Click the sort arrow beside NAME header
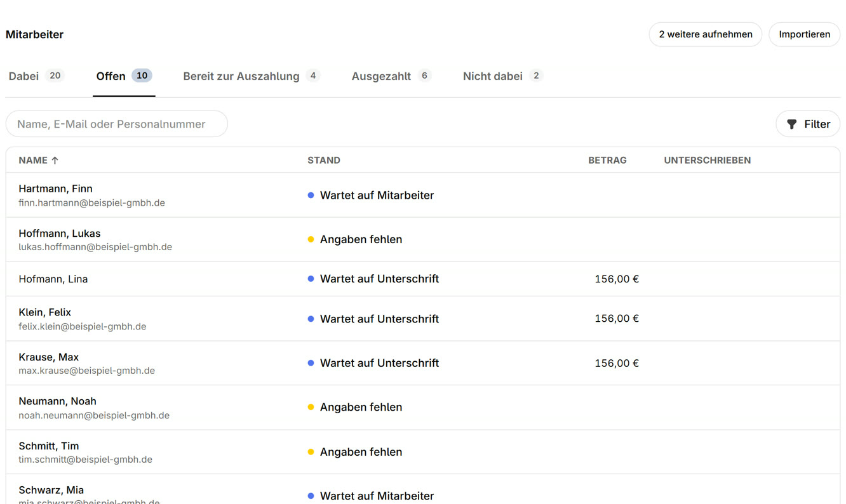 pos(55,161)
